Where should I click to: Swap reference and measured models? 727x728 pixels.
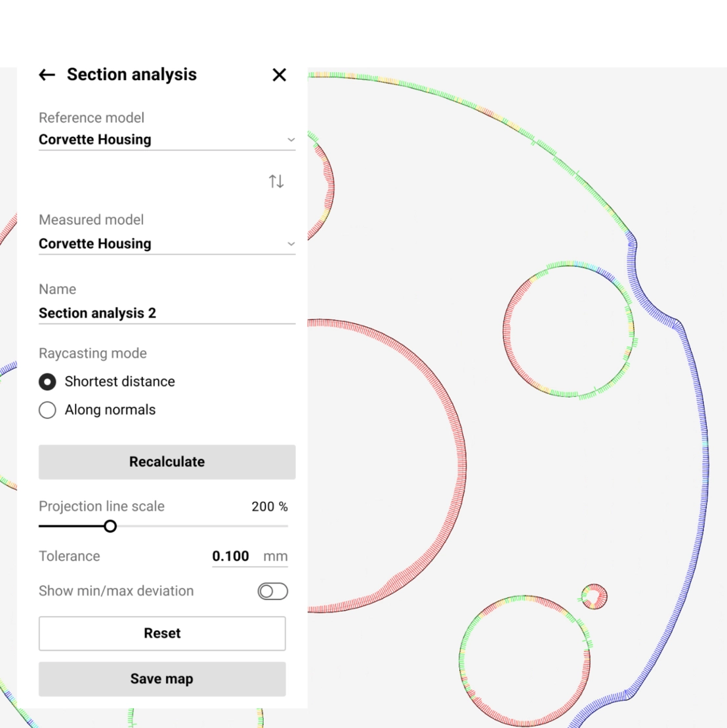point(276,181)
